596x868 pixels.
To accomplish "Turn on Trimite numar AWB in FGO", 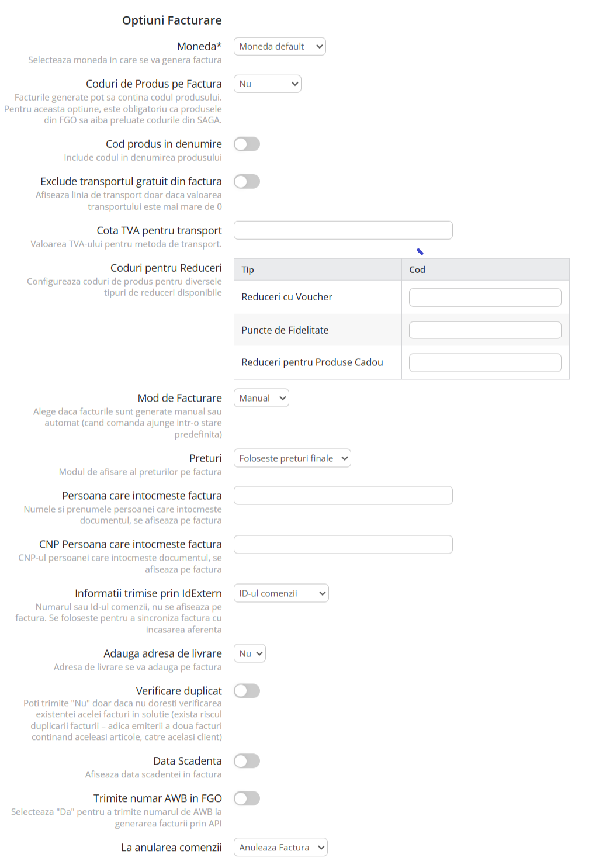I will tap(247, 799).
